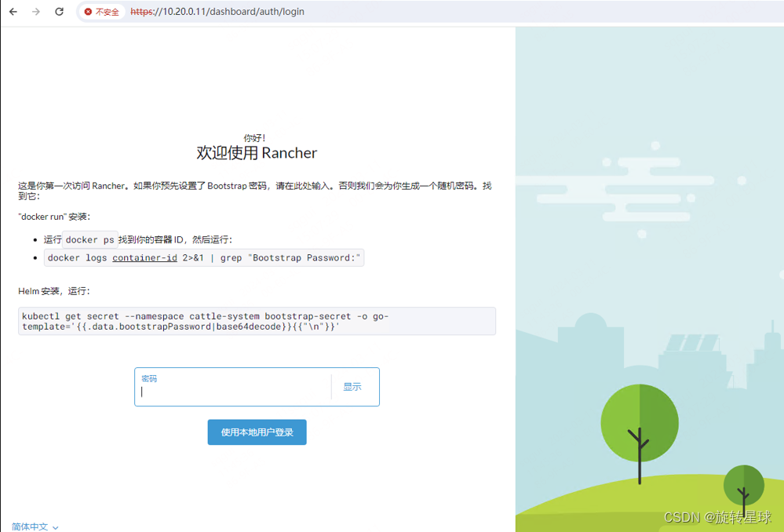Open the underlined container-id link
The image size is (784, 532).
point(144,257)
